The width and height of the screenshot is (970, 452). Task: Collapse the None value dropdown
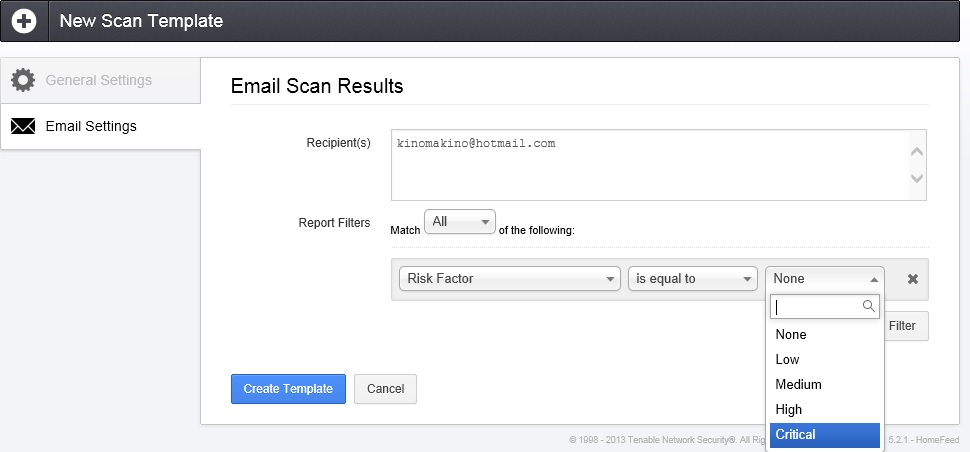click(x=825, y=279)
